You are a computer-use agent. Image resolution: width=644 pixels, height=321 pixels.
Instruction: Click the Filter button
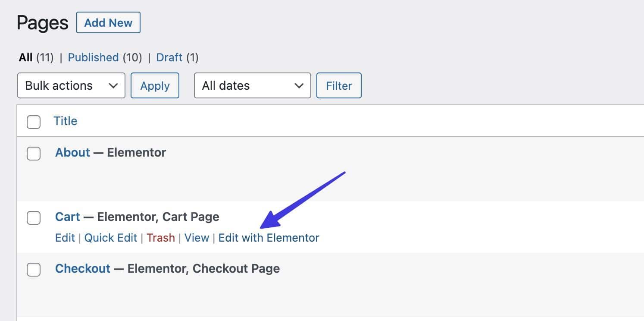click(x=339, y=85)
